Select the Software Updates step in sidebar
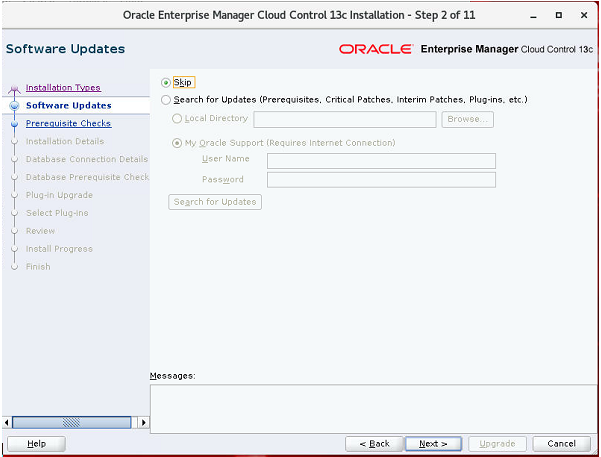Image resolution: width=601 pixels, height=457 pixels. (x=68, y=106)
